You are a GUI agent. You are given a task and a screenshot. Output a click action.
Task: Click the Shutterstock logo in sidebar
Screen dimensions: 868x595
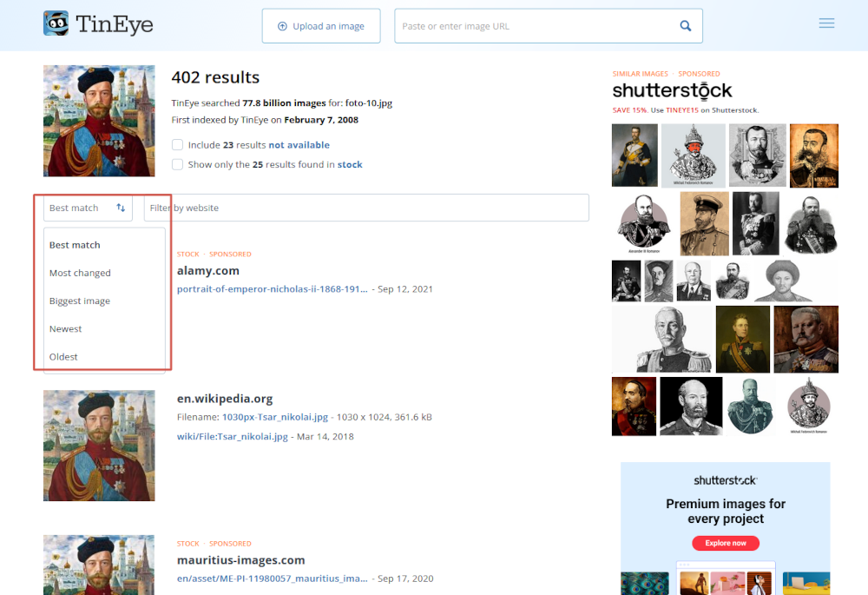coord(672,90)
